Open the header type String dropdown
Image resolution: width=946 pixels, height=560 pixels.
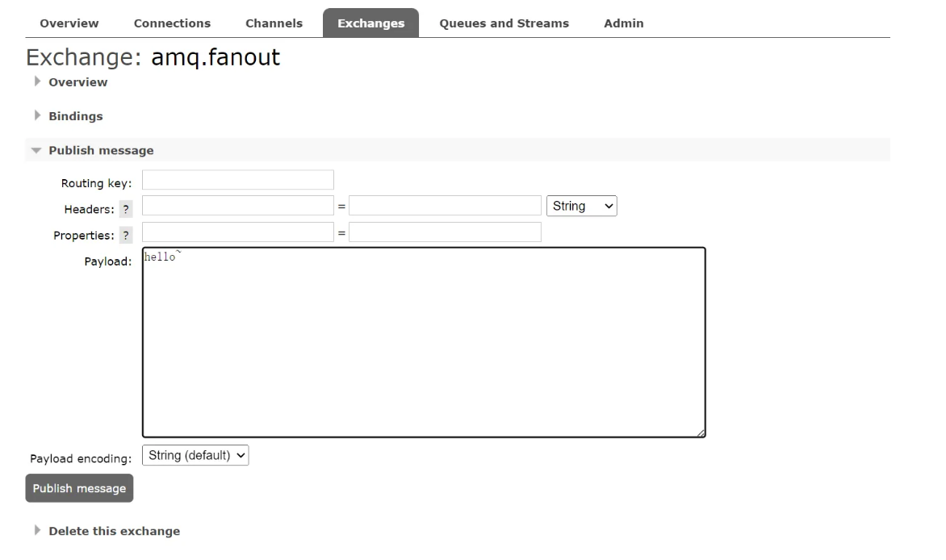[582, 207]
